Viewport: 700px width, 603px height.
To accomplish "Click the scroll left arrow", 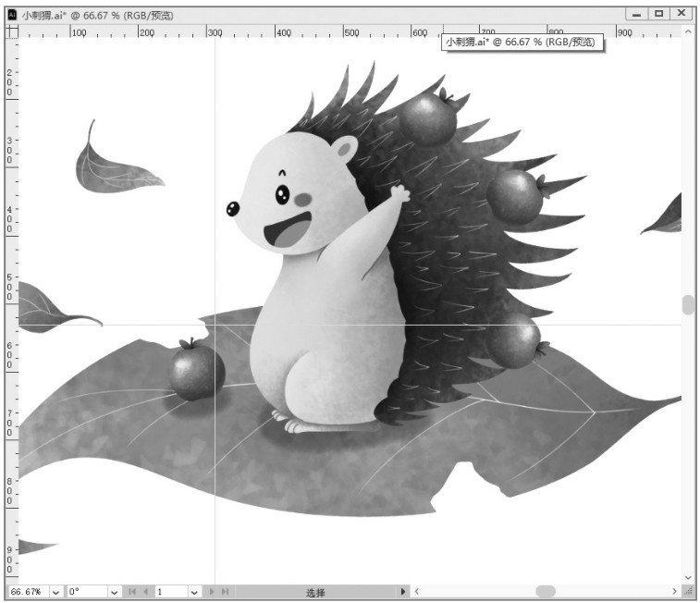I will click(416, 592).
